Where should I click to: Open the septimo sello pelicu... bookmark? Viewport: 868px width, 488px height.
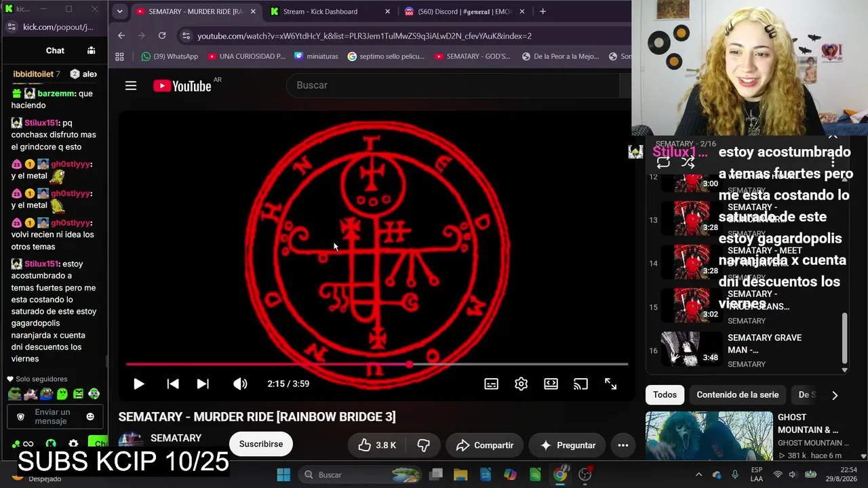click(386, 56)
